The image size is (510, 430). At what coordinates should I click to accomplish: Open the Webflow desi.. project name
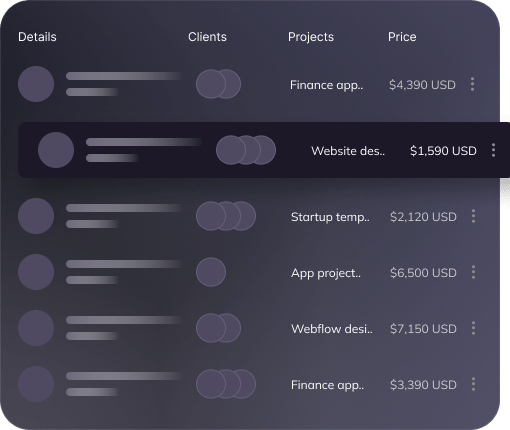pos(332,329)
